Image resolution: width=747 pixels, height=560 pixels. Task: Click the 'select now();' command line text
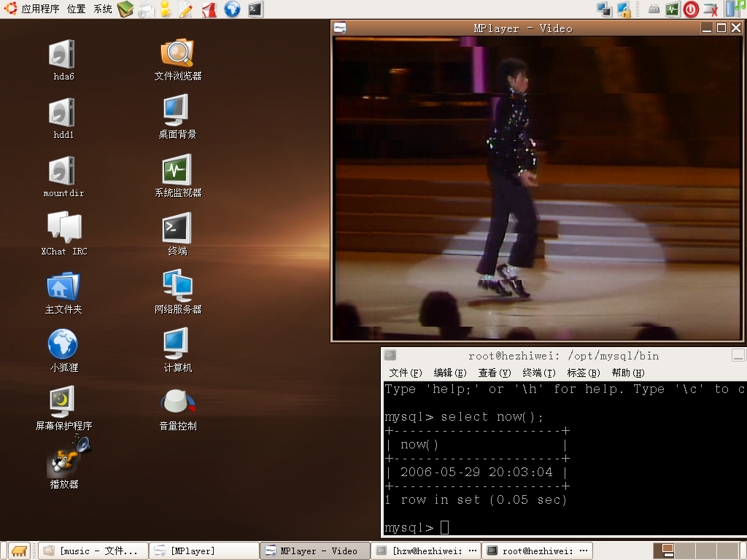pyautogui.click(x=492, y=417)
